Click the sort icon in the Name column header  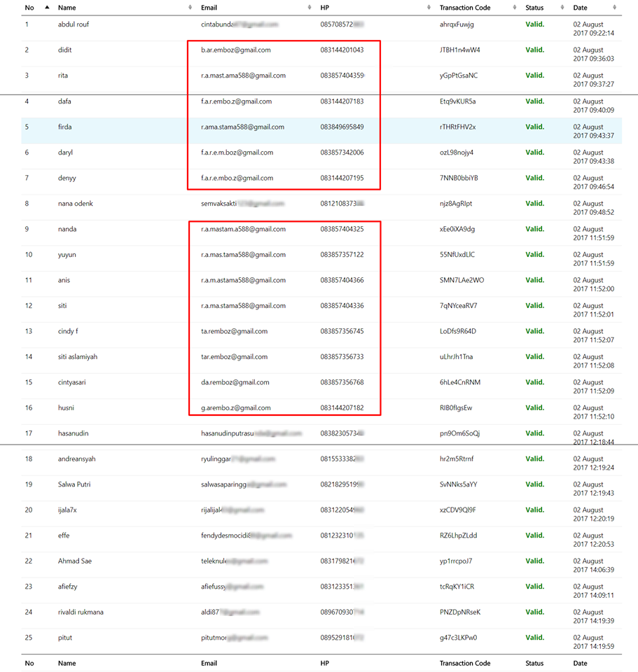pos(191,7)
